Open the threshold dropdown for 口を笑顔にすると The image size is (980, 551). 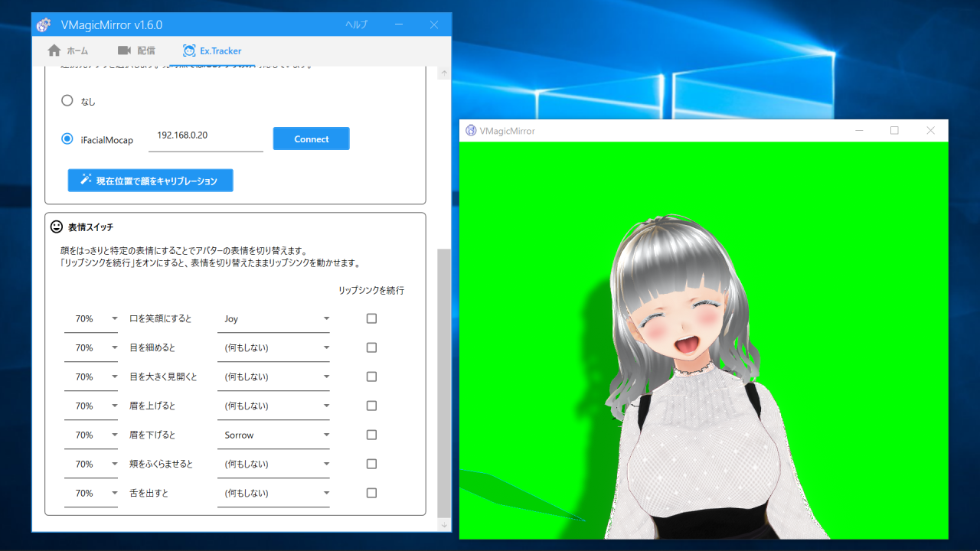point(91,319)
